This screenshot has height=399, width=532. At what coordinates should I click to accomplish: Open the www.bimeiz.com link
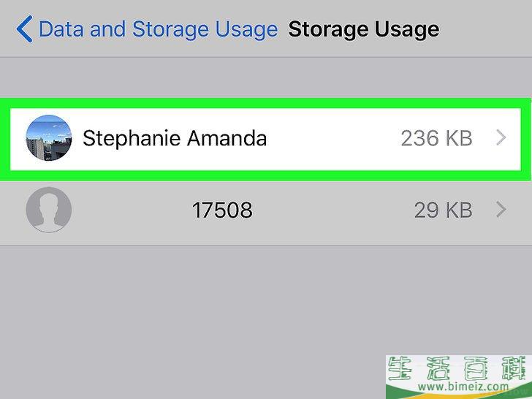tap(463, 387)
